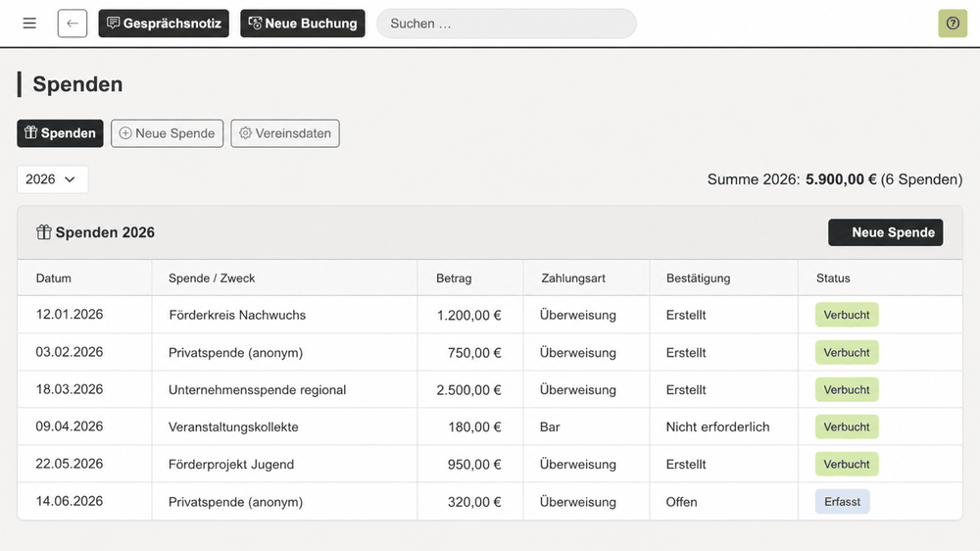Open the hamburger navigation menu
This screenshot has width=980, height=551.
[29, 24]
